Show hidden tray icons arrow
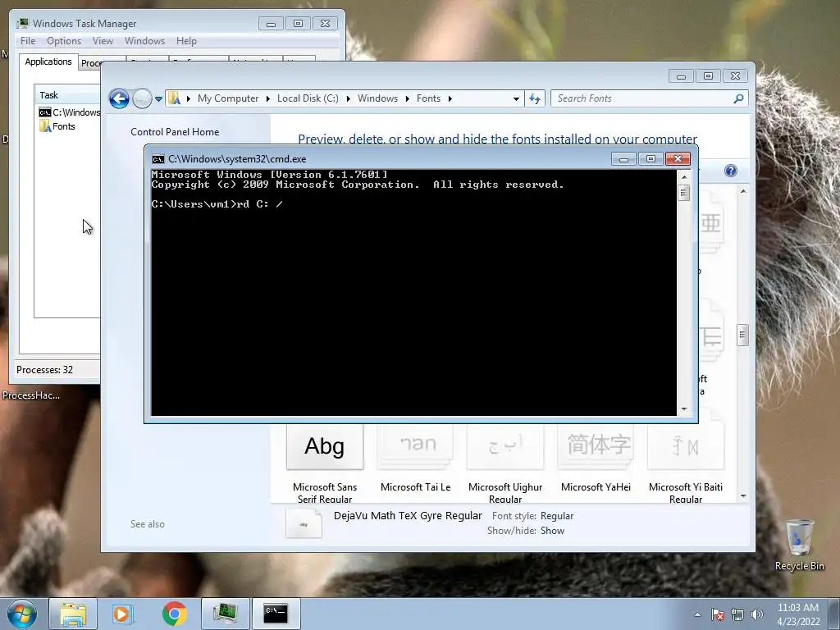Image resolution: width=840 pixels, height=630 pixels. [697, 614]
